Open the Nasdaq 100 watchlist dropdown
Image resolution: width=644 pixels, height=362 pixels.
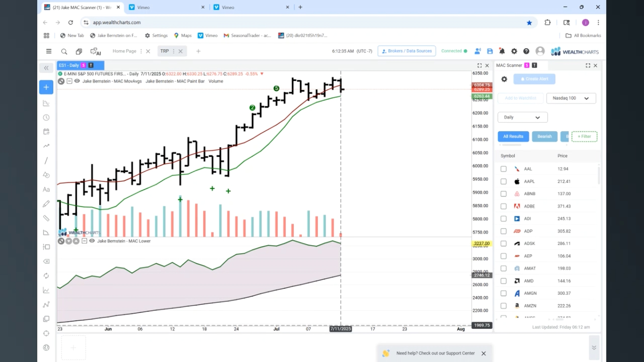coord(571,98)
